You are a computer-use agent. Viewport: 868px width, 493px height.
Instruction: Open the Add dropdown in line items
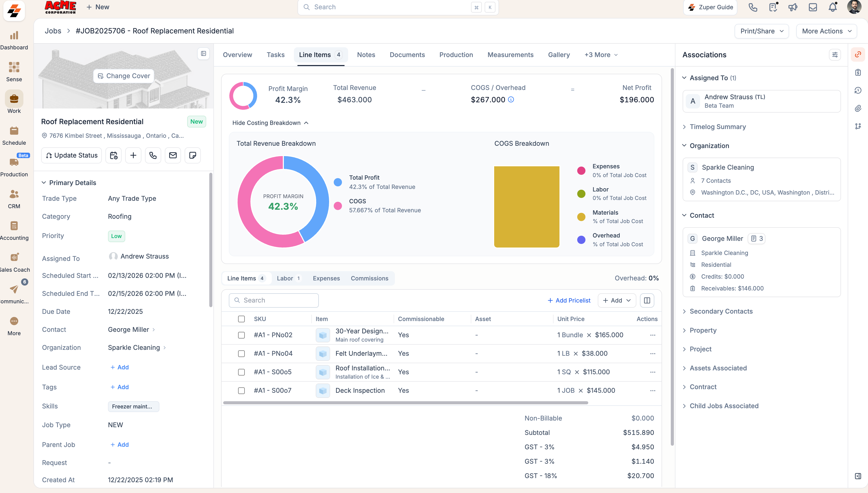[617, 300]
